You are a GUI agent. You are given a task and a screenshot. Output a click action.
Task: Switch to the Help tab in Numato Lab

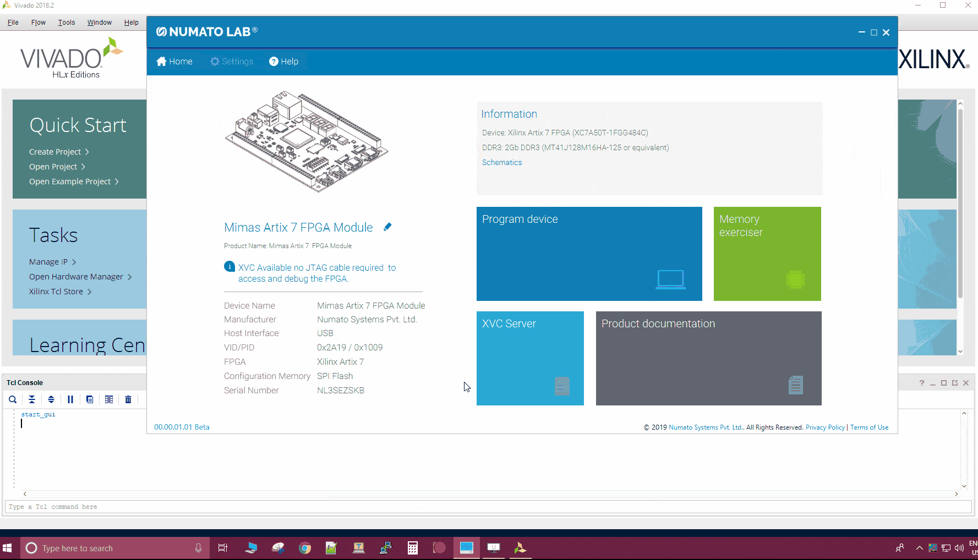284,62
